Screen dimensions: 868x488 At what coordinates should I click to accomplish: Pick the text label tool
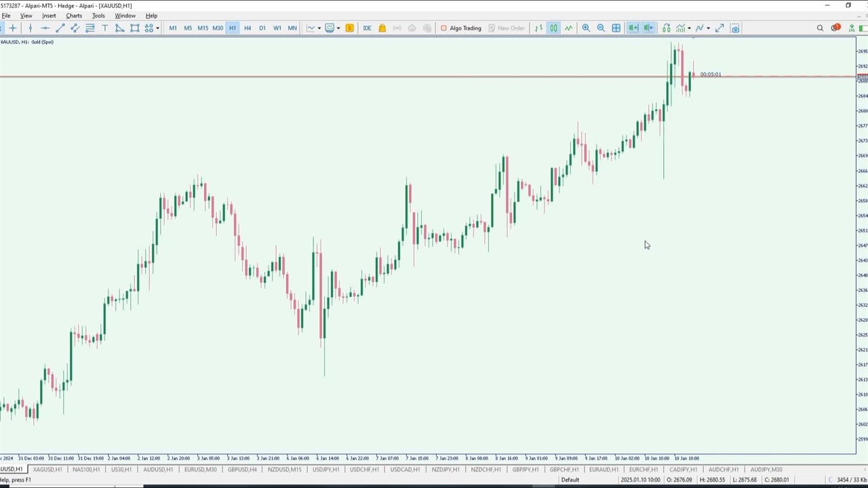pos(104,28)
